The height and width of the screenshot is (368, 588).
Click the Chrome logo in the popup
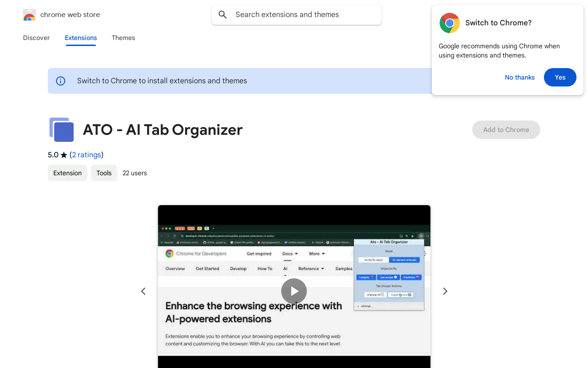click(449, 23)
